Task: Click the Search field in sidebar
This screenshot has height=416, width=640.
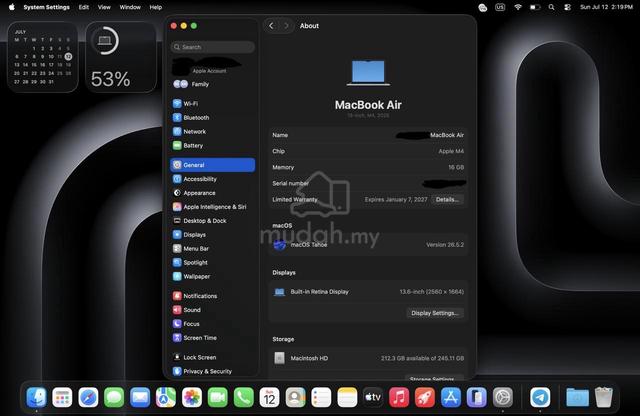Action: 213,47
